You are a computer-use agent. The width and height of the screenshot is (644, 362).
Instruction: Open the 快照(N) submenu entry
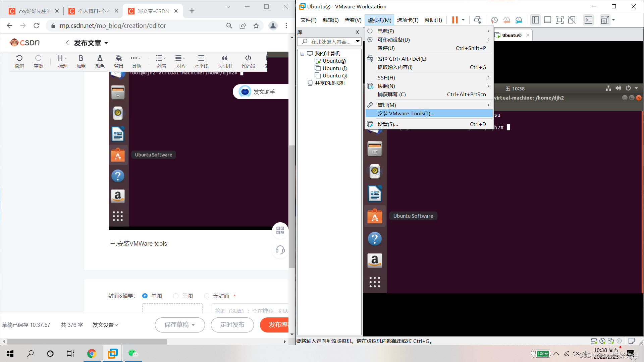tap(386, 86)
